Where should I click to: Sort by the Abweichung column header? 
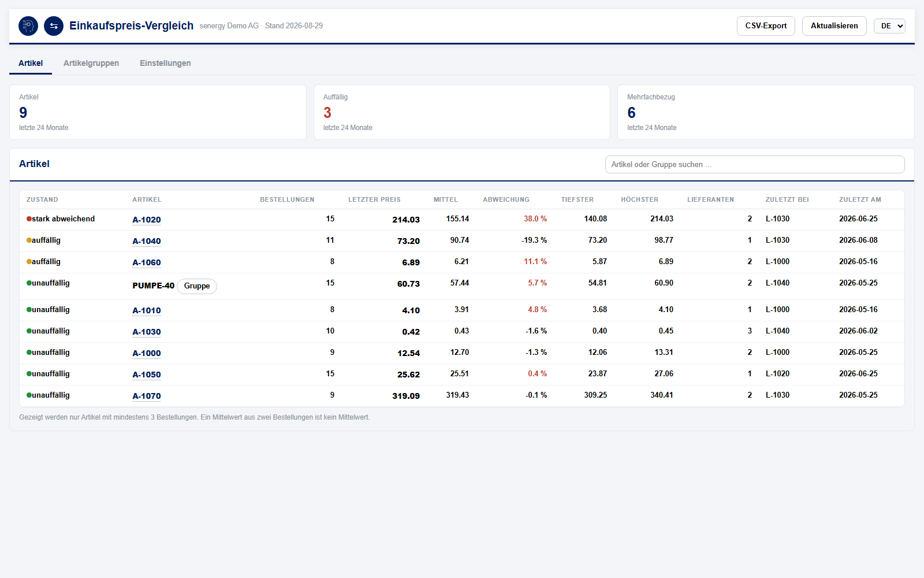pos(506,199)
